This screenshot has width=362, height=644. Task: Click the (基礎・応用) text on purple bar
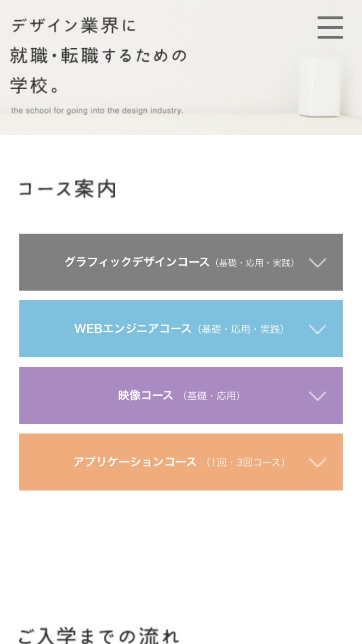(x=211, y=396)
